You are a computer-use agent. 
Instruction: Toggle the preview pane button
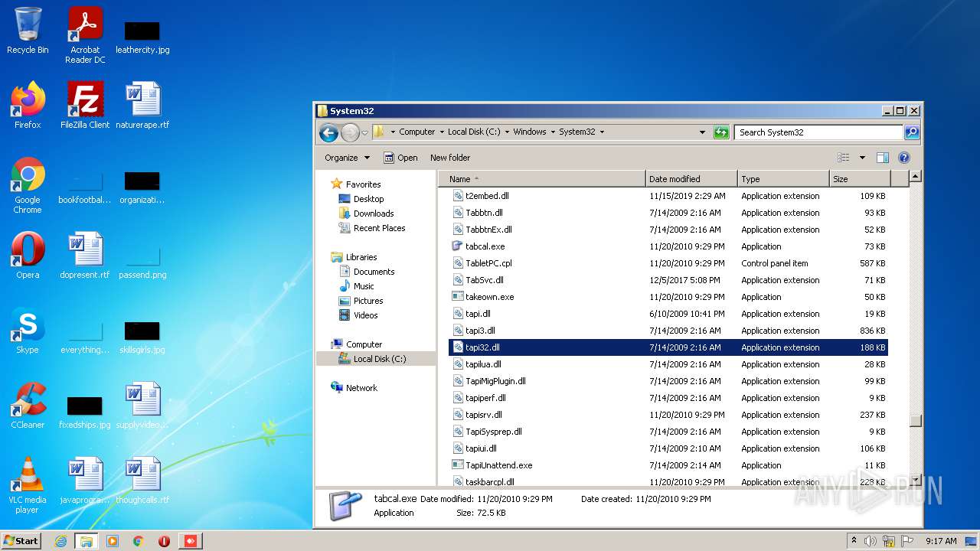(883, 158)
